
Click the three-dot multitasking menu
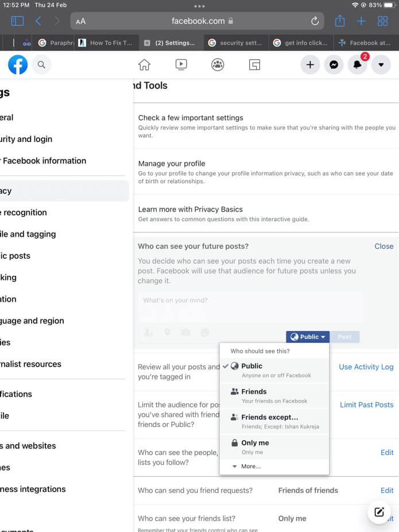tap(199, 6)
